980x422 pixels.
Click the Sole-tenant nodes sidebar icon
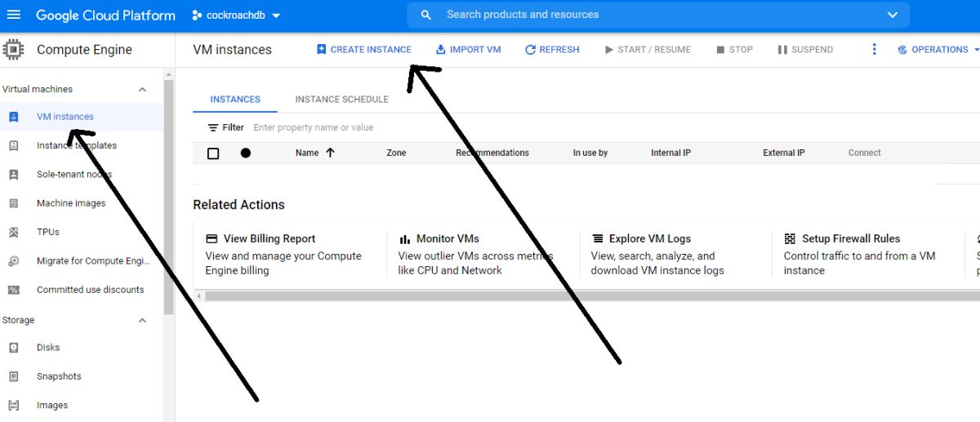point(13,174)
